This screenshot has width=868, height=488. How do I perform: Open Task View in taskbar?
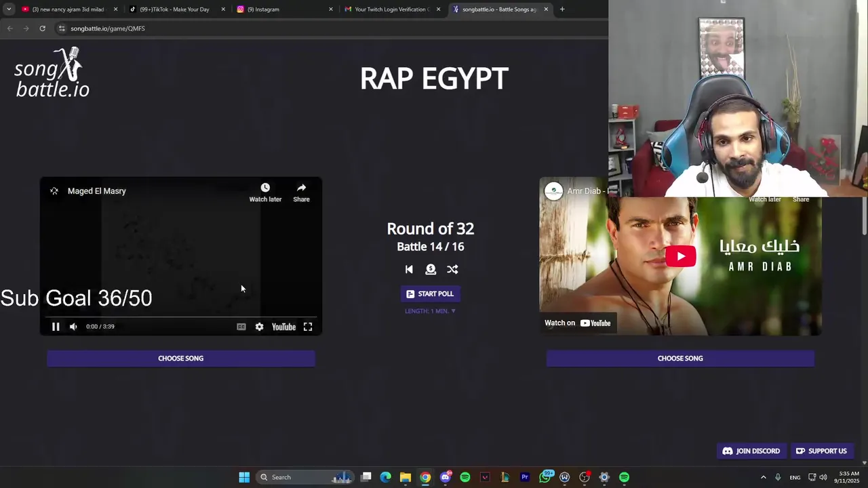pos(366,477)
